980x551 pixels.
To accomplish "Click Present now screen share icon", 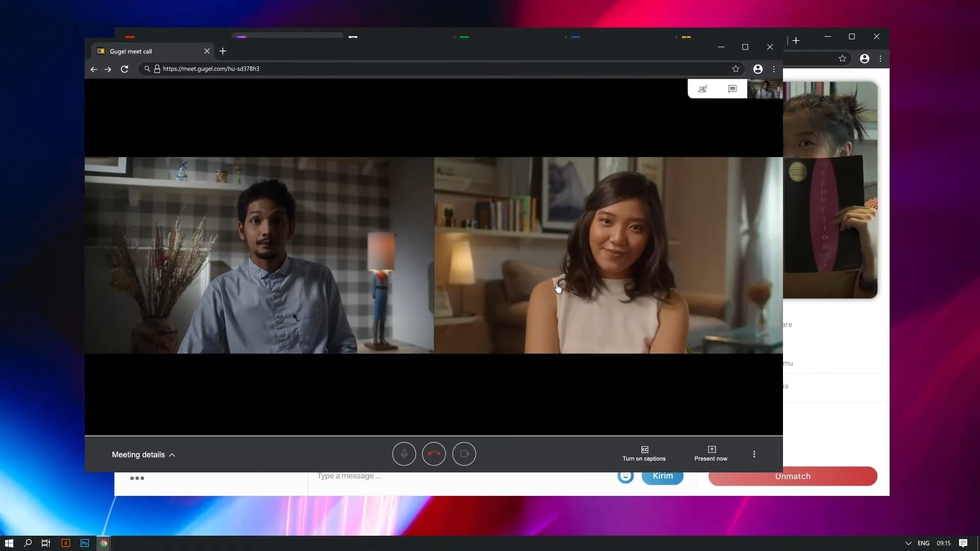I will point(712,449).
